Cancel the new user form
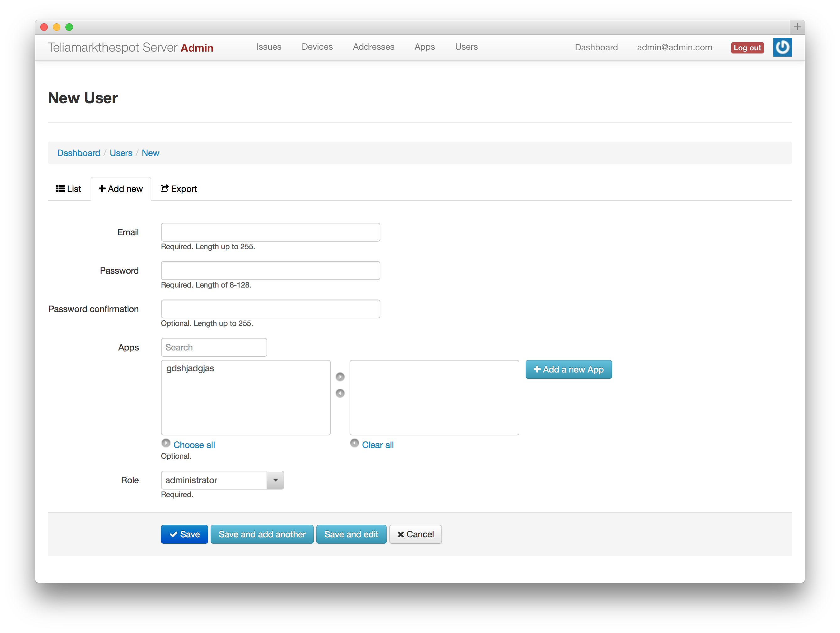The width and height of the screenshot is (840, 633). click(415, 534)
